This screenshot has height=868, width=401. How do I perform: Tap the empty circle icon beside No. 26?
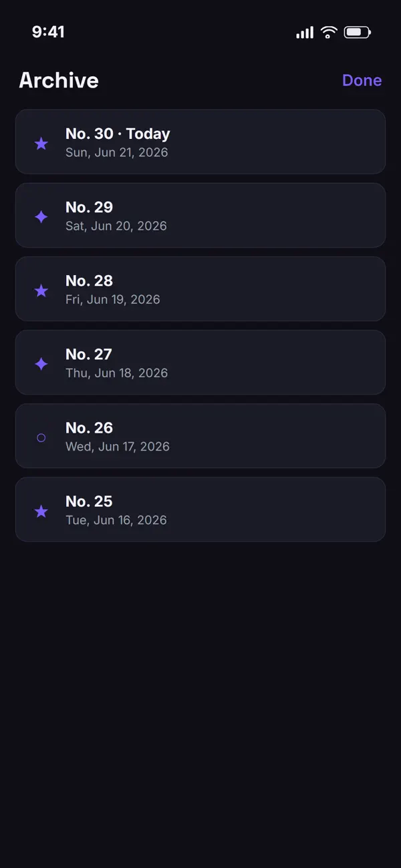point(41,438)
